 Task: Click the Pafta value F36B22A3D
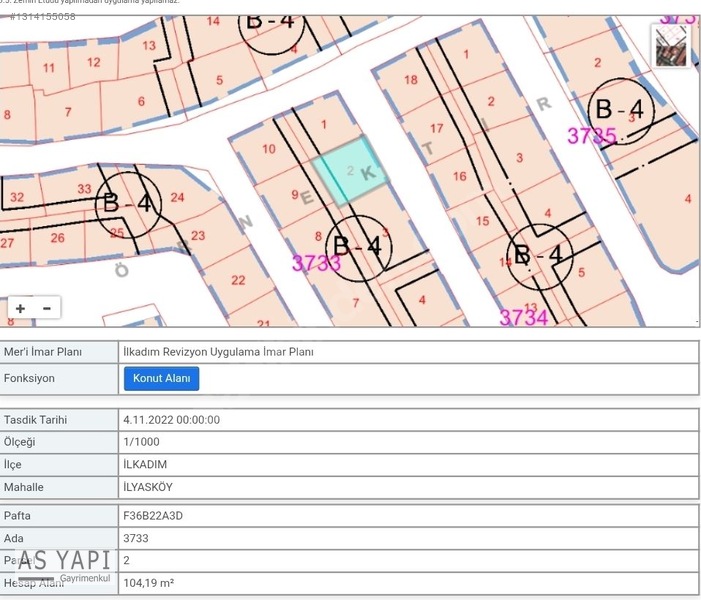(153, 515)
